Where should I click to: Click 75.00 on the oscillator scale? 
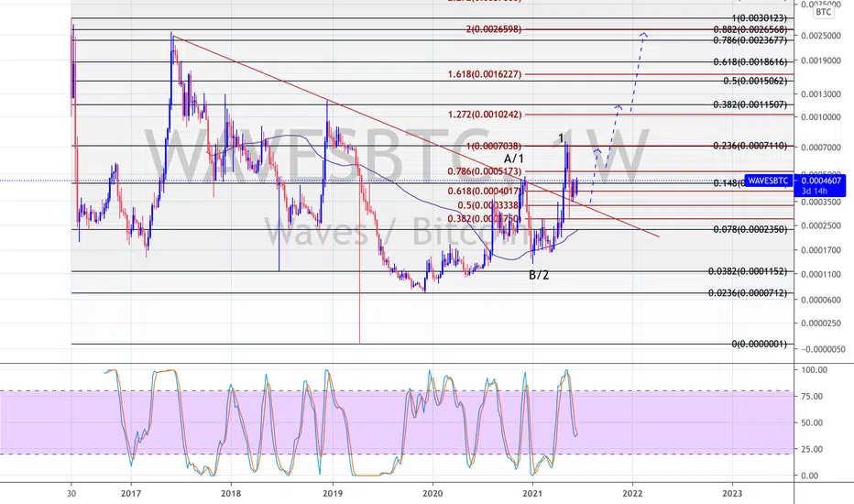coord(813,396)
